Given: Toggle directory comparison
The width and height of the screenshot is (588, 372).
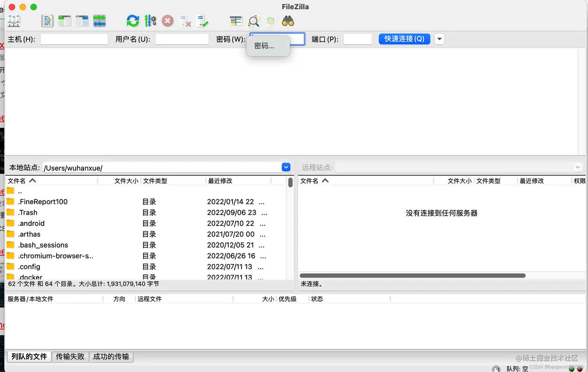Looking at the screenshot, I should coord(254,21).
